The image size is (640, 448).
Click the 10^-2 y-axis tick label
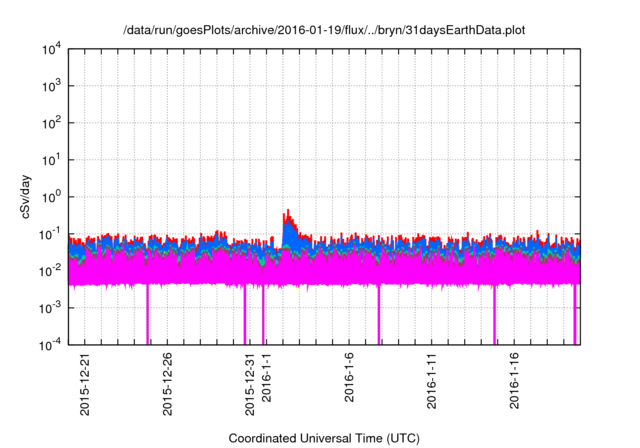pos(51,271)
